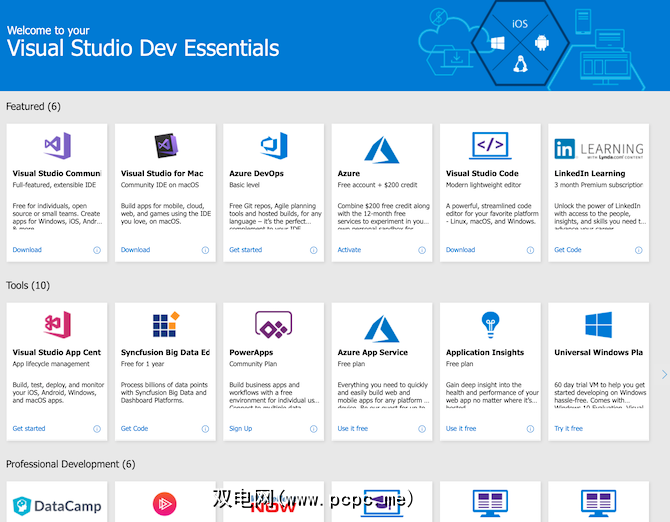Click the PowerApps purple icon
670x522 pixels.
click(273, 325)
